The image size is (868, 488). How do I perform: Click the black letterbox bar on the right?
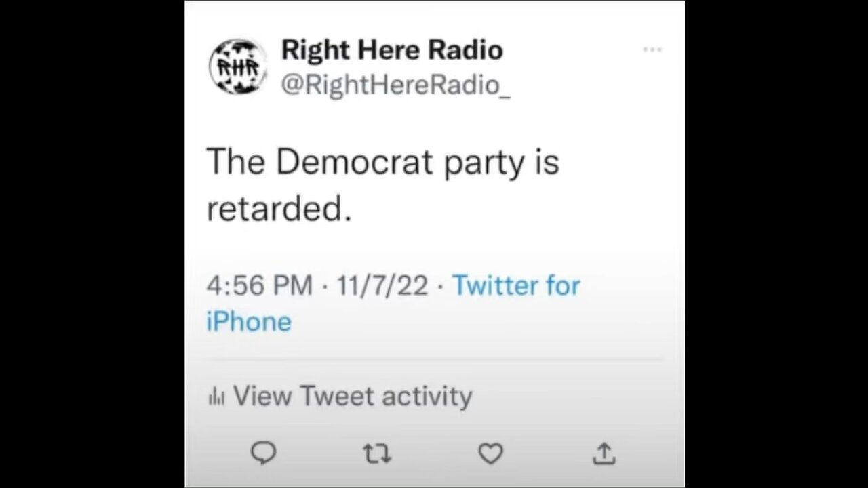coord(776,244)
